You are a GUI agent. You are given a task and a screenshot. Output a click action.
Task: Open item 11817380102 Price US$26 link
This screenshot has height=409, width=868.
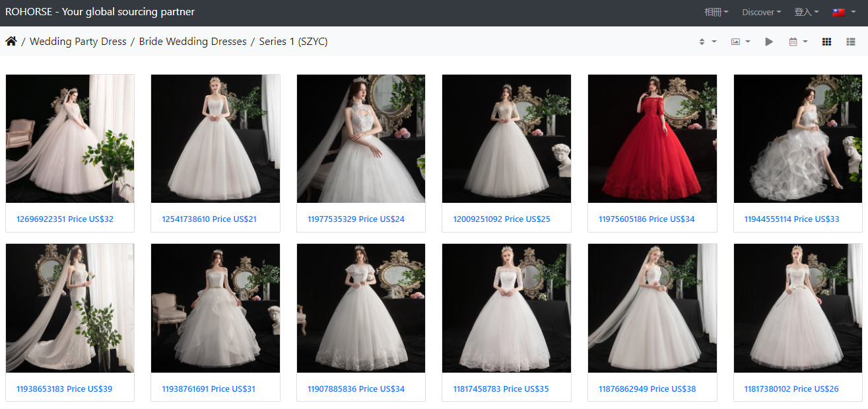(791, 389)
